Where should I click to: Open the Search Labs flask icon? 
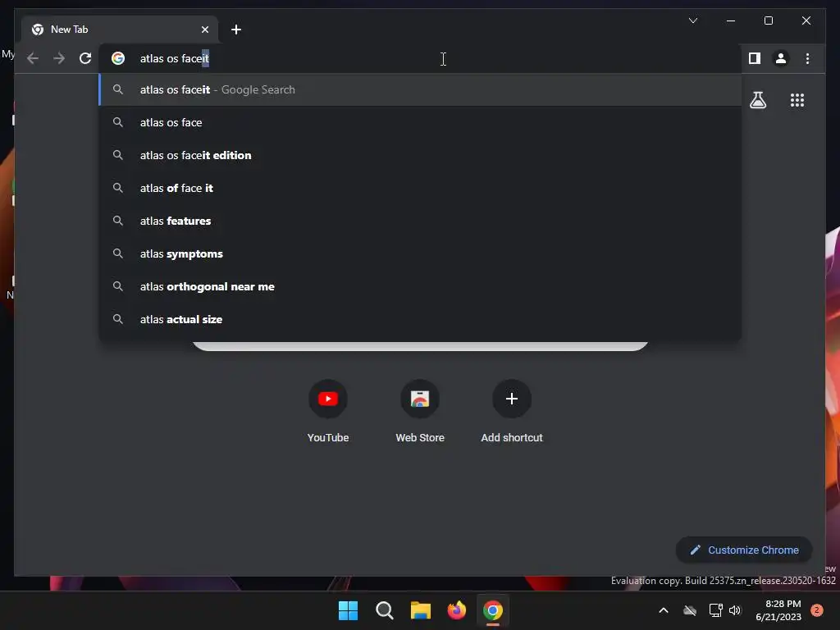pyautogui.click(x=757, y=100)
